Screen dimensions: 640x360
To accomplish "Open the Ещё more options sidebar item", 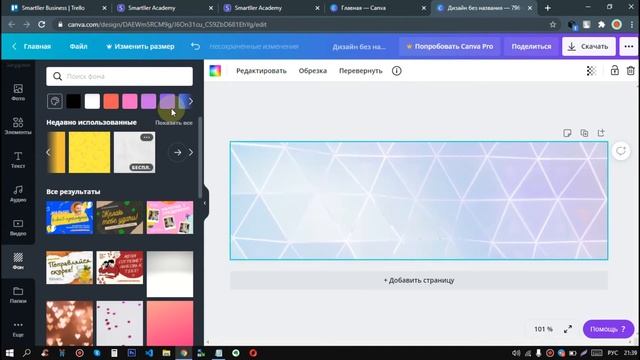I will (x=18, y=329).
